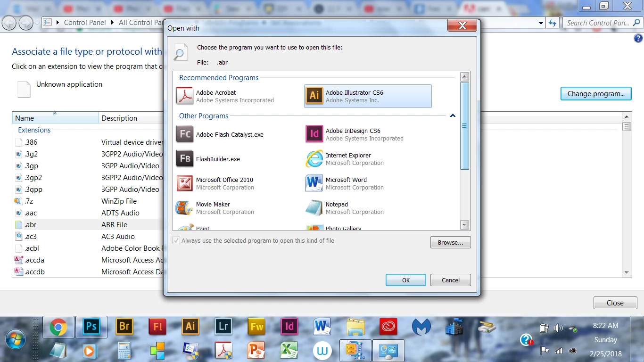The height and width of the screenshot is (362, 644).
Task: Open address bar history dropdown
Action: coord(541,23)
